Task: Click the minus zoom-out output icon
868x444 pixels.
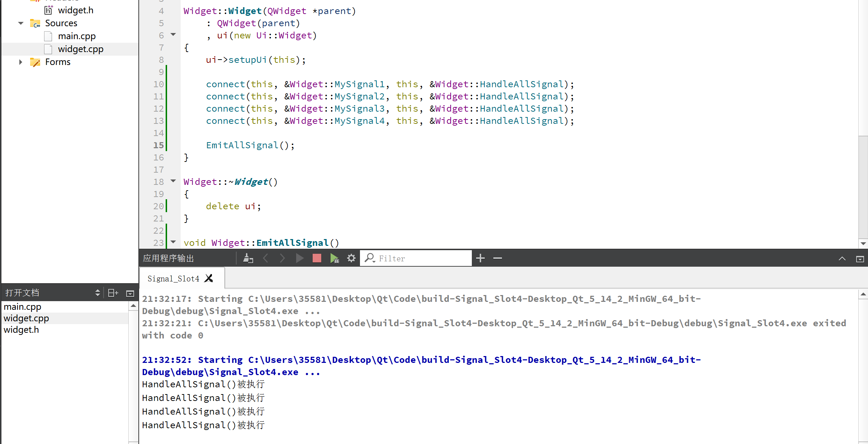Action: click(498, 258)
